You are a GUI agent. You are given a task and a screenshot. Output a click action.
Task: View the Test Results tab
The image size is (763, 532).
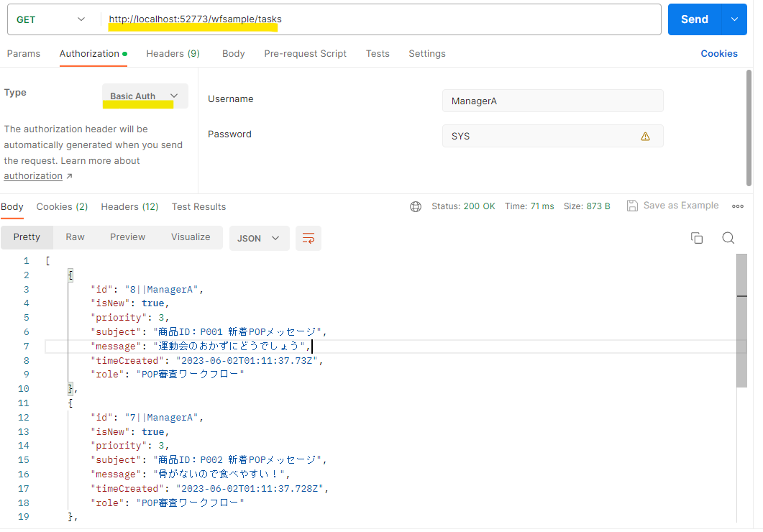point(198,206)
